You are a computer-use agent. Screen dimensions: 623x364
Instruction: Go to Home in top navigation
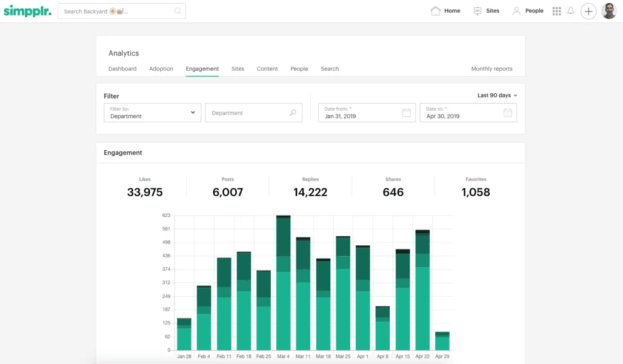[x=452, y=11]
